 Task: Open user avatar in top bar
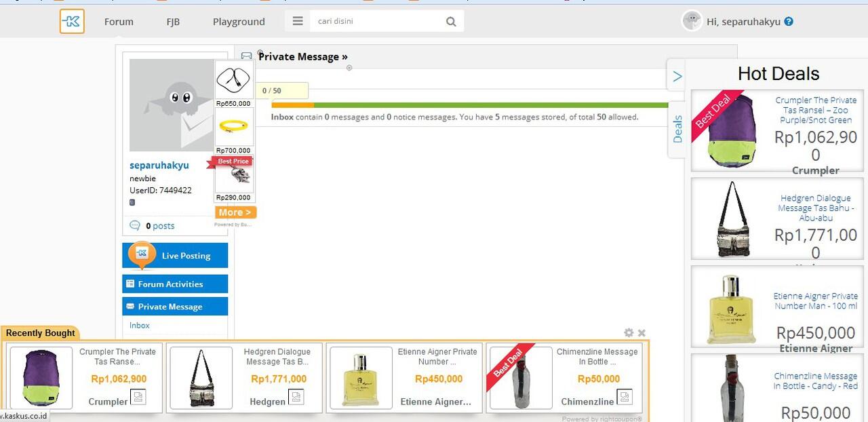[692, 21]
